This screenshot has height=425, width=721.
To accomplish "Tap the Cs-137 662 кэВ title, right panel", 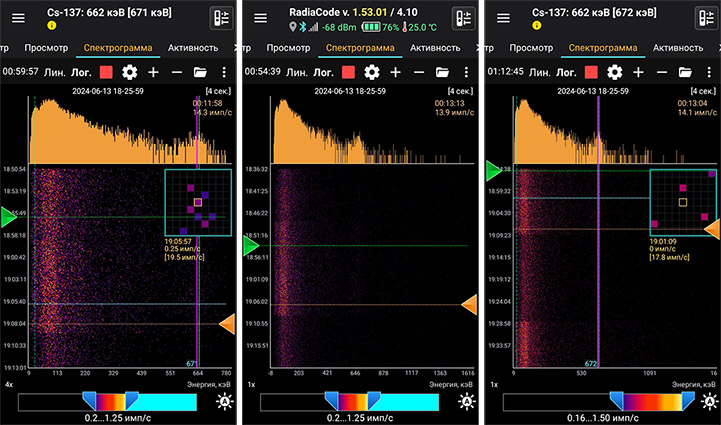I will (590, 12).
